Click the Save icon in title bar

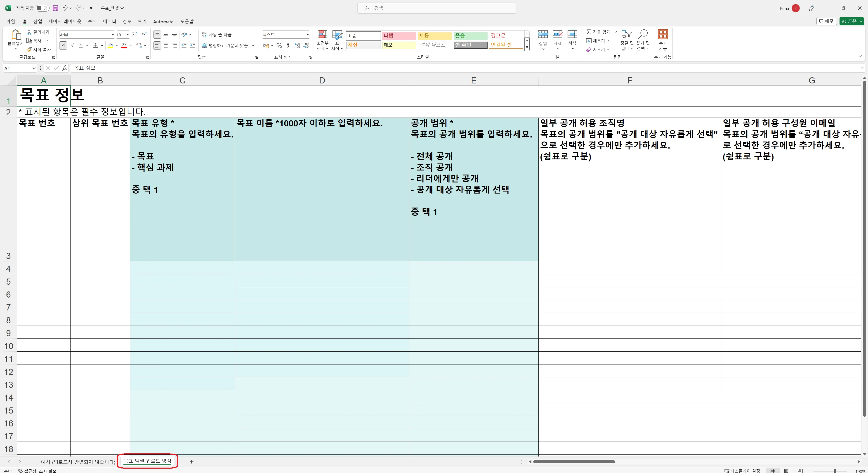coord(55,8)
